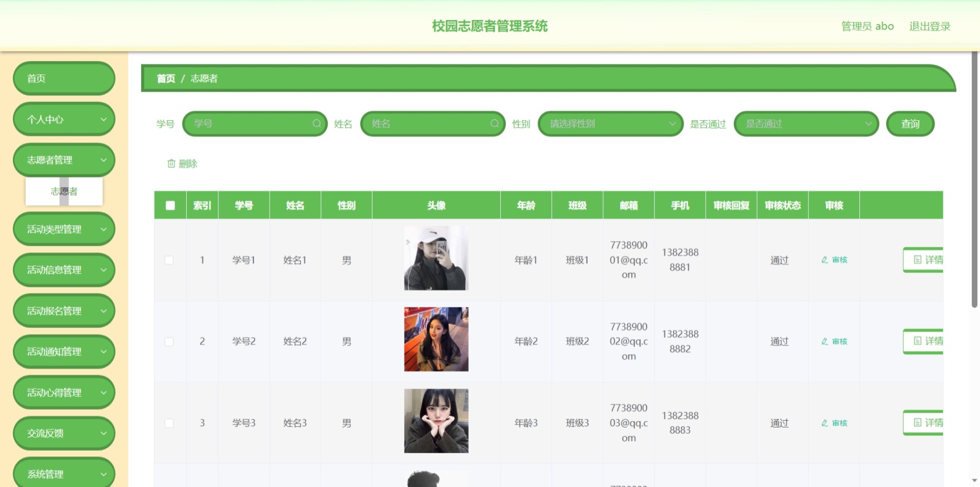Open avatar thumbnail of 姓名1
This screenshot has width=980, height=487.
tap(436, 258)
